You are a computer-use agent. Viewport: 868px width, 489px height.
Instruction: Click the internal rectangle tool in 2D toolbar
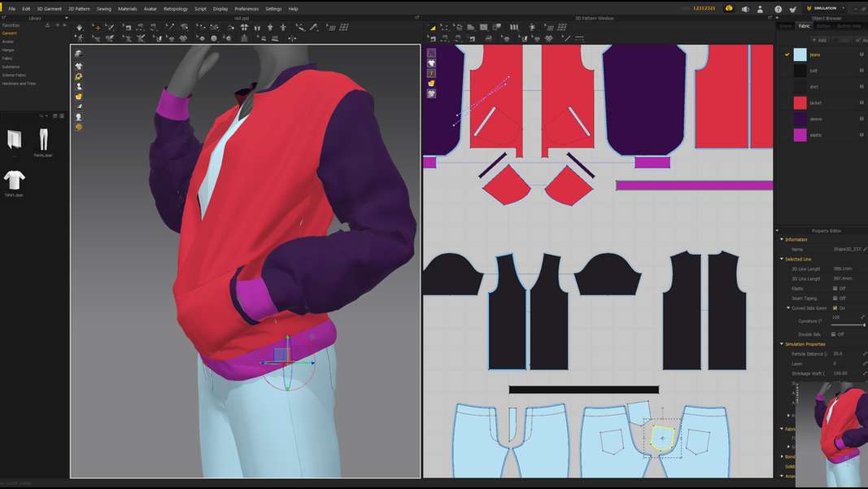(x=483, y=27)
